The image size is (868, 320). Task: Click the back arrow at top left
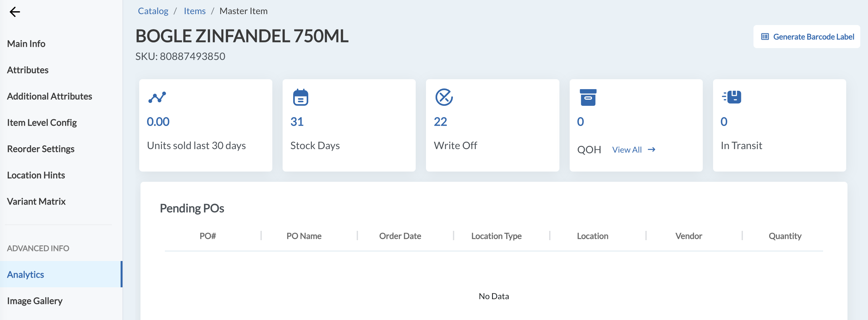tap(14, 12)
